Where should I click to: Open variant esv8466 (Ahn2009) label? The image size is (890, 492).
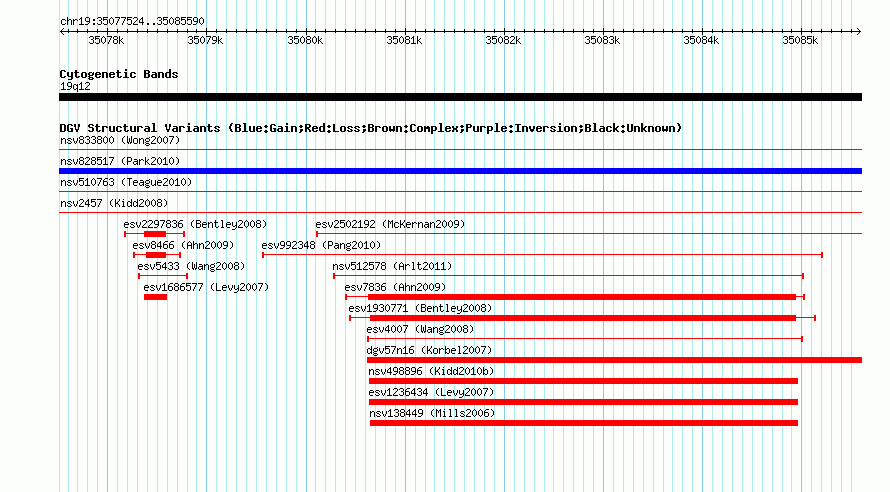183,245
